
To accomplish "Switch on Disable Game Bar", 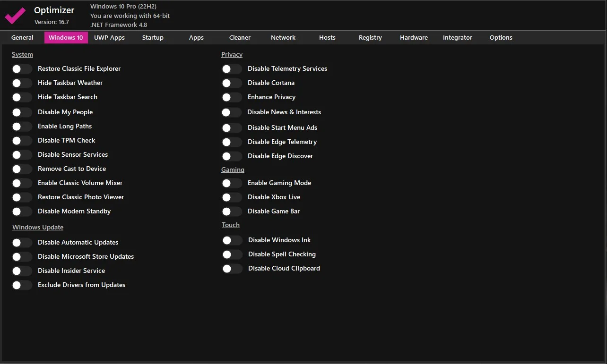I will [232, 212].
